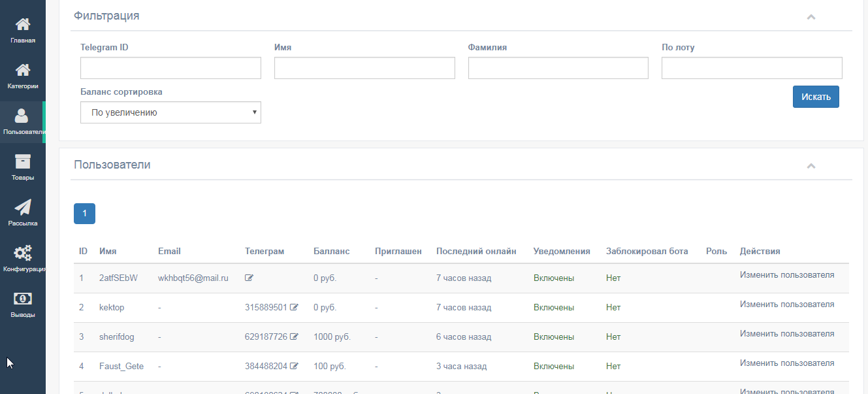This screenshot has height=394, width=868.
Task: Click Изменить пользователя for Faust_Gete
Action: (787, 363)
